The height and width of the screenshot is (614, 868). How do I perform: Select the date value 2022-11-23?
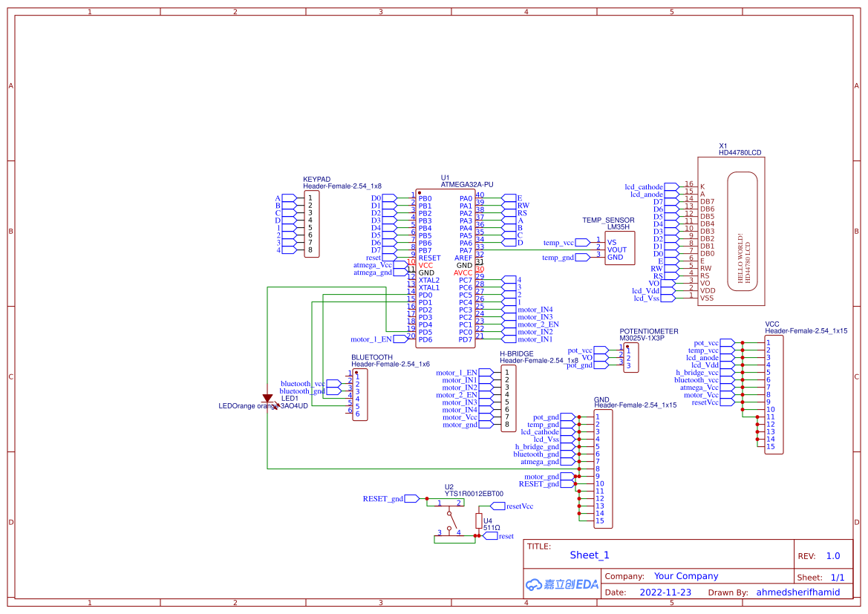tap(665, 592)
